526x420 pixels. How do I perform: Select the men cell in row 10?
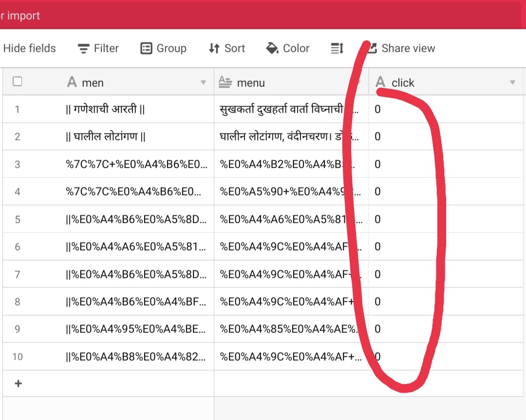click(136, 357)
